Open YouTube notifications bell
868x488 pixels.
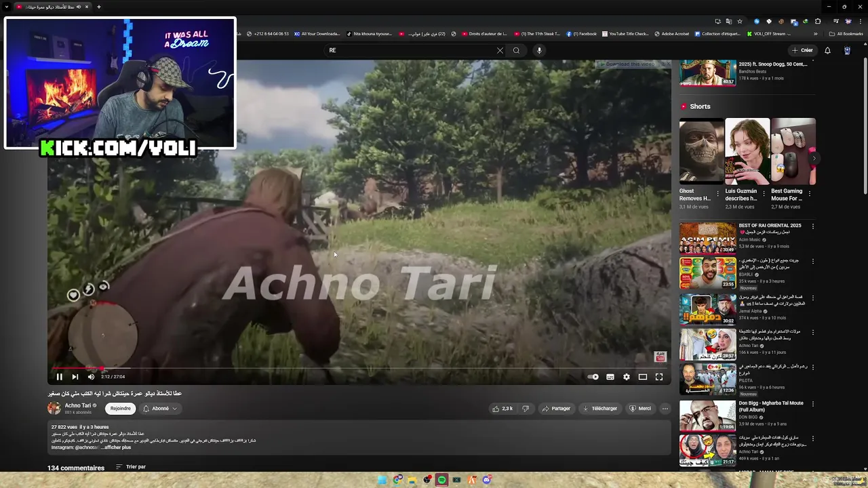point(827,50)
